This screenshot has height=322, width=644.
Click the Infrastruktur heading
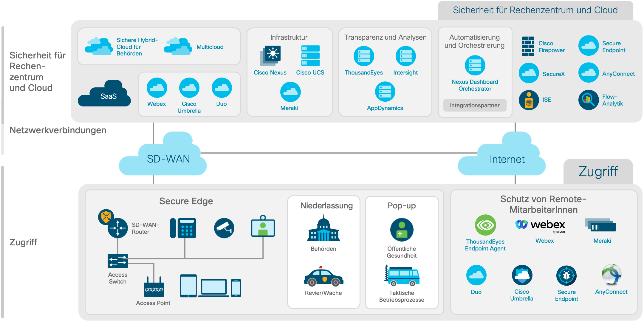(x=289, y=37)
